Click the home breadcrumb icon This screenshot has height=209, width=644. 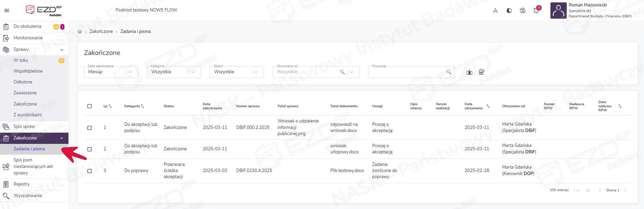pyautogui.click(x=80, y=32)
